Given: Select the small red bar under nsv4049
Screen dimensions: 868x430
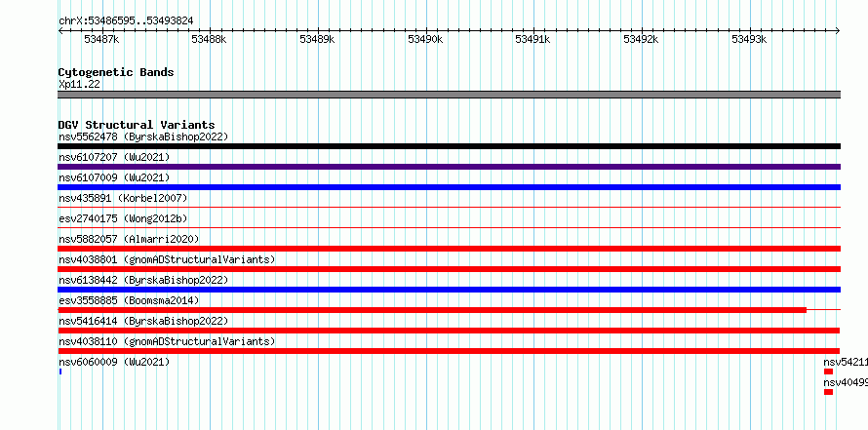Looking at the screenshot, I should 828,392.
